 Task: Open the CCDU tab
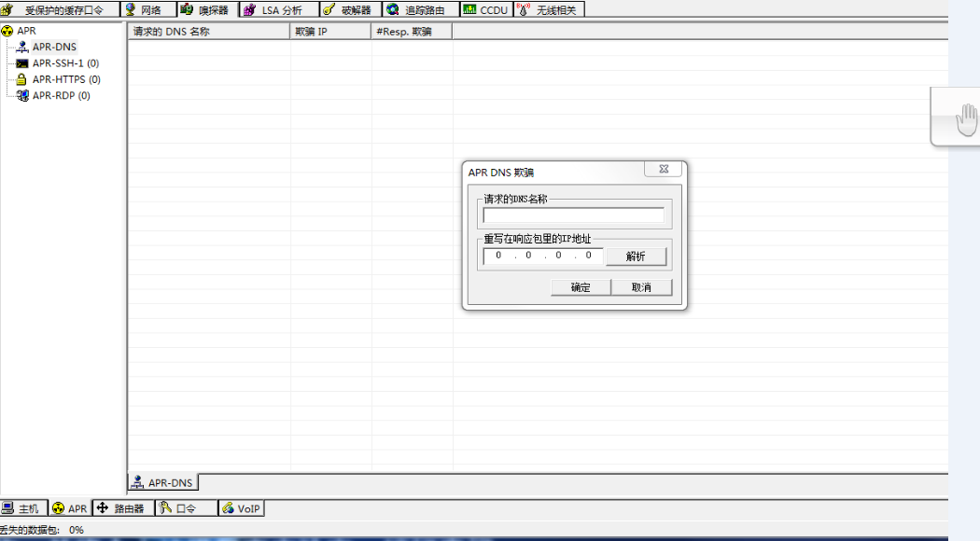click(486, 9)
